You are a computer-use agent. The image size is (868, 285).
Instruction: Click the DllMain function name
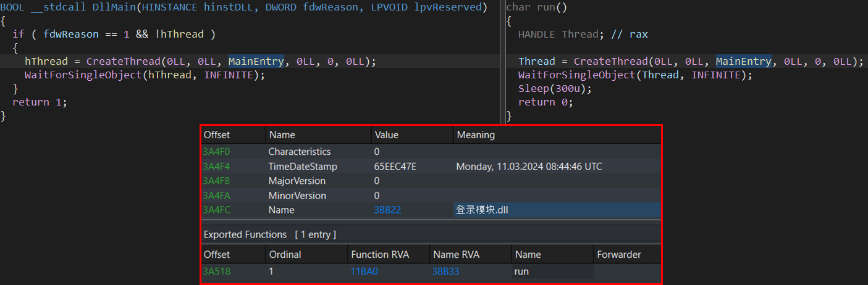[x=114, y=7]
